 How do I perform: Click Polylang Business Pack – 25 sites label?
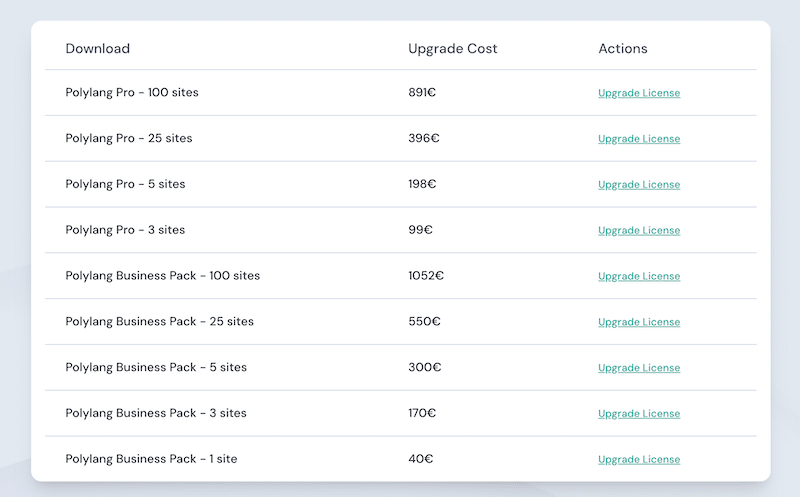click(x=159, y=321)
